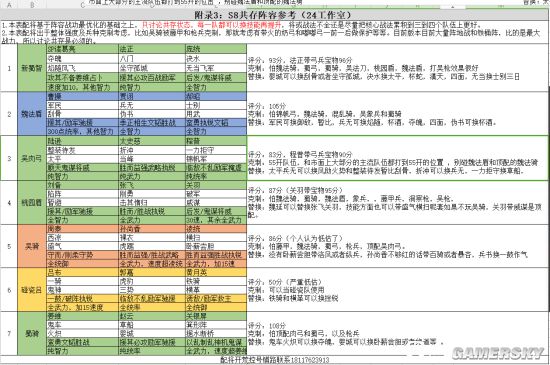The width and height of the screenshot is (550, 365).
Task: Select column header B
Action: 32,5
